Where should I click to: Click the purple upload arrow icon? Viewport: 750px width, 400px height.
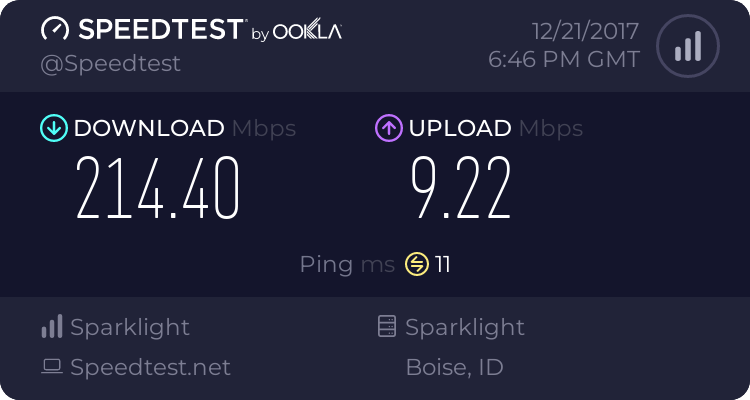tap(388, 128)
